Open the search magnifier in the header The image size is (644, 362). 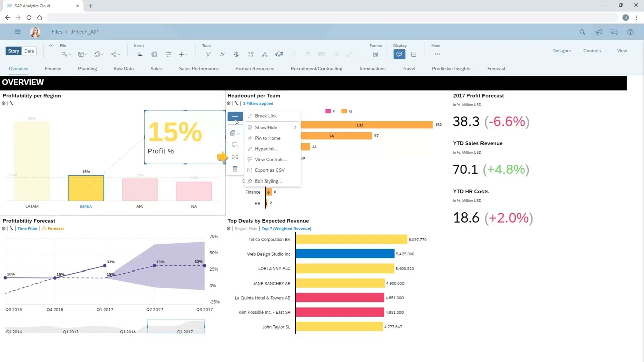(582, 32)
